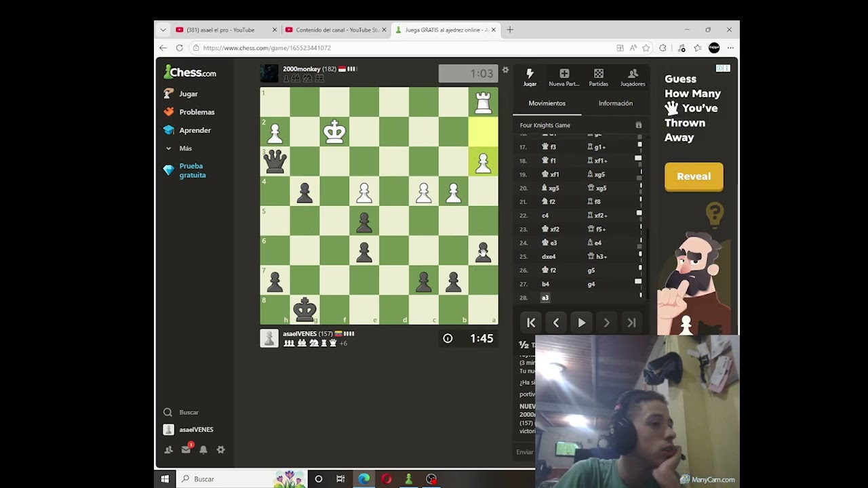Click asaelVENES avatar below board

[269, 338]
